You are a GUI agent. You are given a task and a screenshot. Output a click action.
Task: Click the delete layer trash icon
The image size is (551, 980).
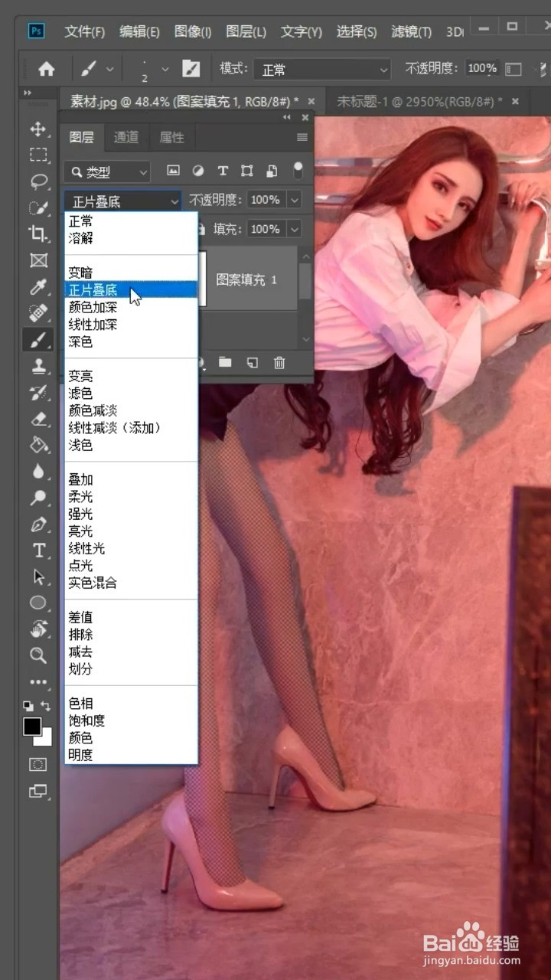click(279, 362)
